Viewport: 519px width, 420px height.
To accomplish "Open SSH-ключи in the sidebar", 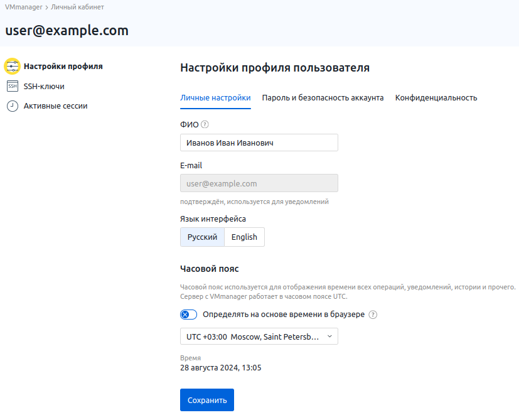I will (44, 87).
